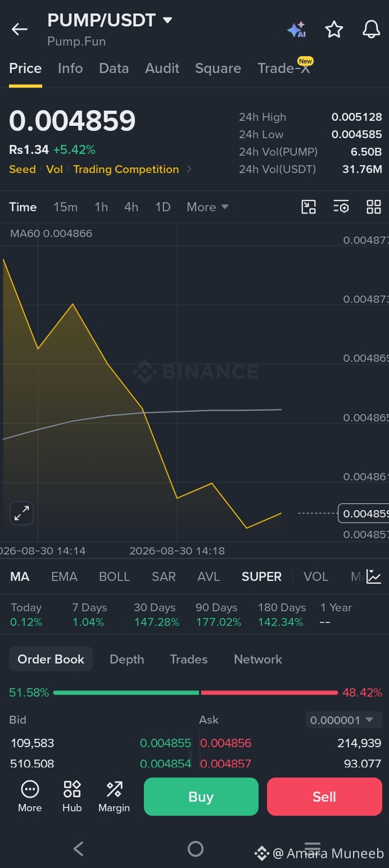Switch to the Data tab
Viewport: 389px width, 868px height.
[x=114, y=69]
